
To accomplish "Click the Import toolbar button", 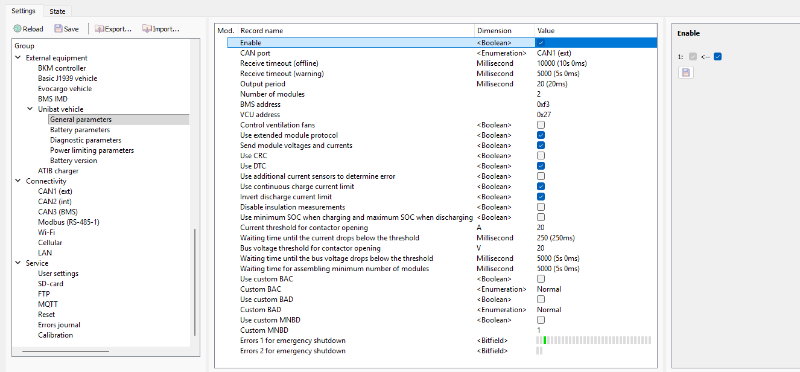I will [161, 29].
